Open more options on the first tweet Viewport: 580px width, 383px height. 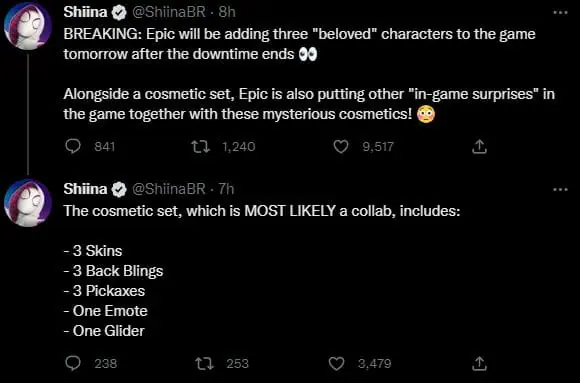560,12
